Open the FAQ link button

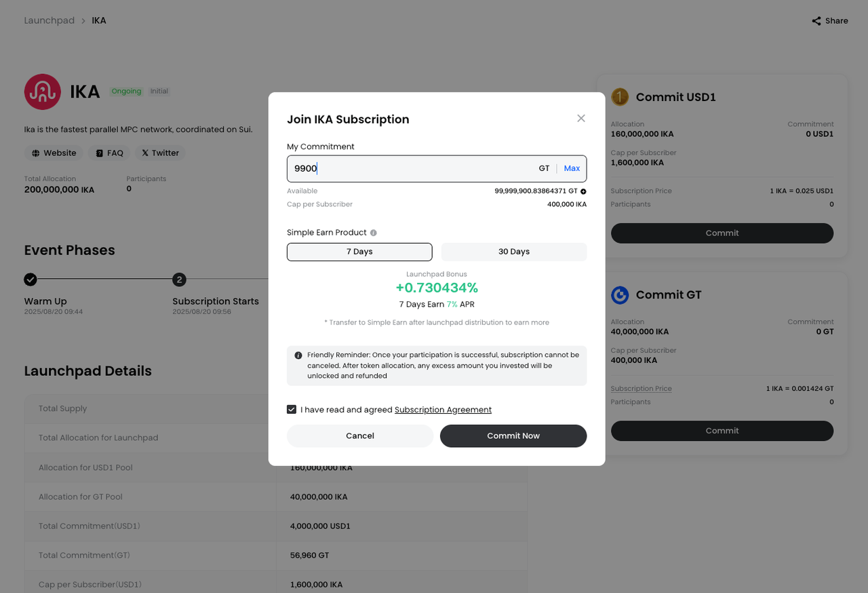[x=109, y=153]
